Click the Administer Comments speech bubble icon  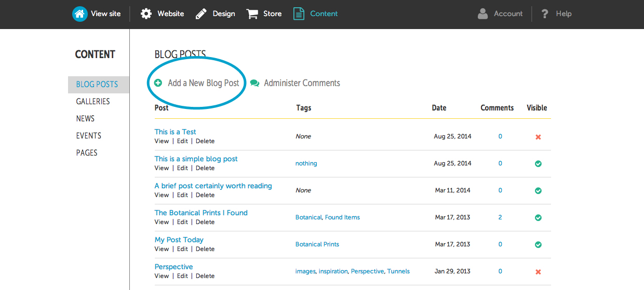(x=254, y=83)
